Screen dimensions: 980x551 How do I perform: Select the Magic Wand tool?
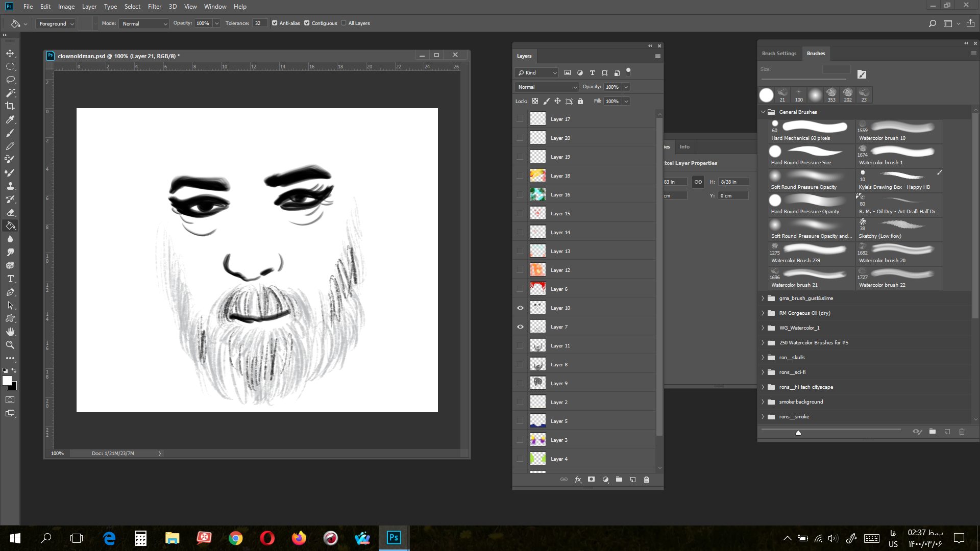pyautogui.click(x=10, y=93)
